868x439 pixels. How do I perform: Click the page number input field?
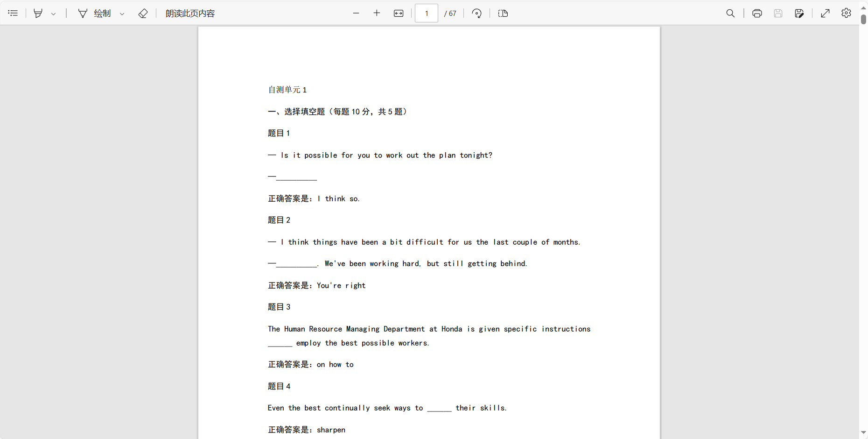coord(427,13)
